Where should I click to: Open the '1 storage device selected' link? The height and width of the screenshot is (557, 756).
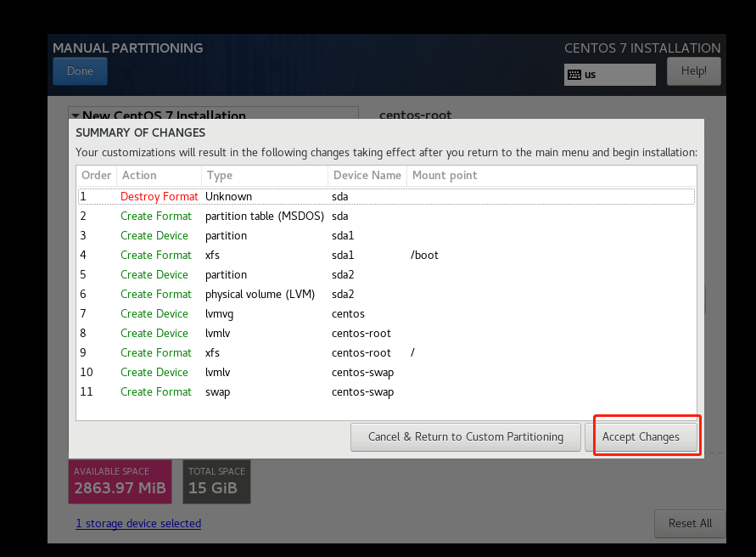[x=138, y=523]
